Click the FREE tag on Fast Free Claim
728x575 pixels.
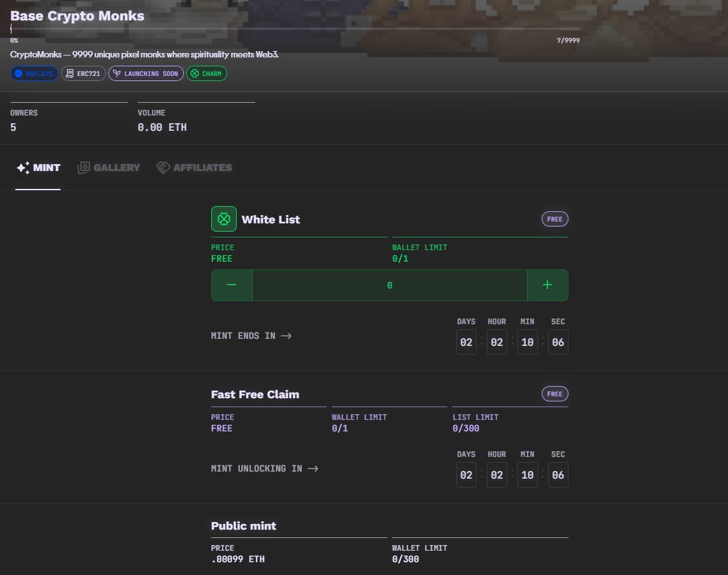(555, 394)
